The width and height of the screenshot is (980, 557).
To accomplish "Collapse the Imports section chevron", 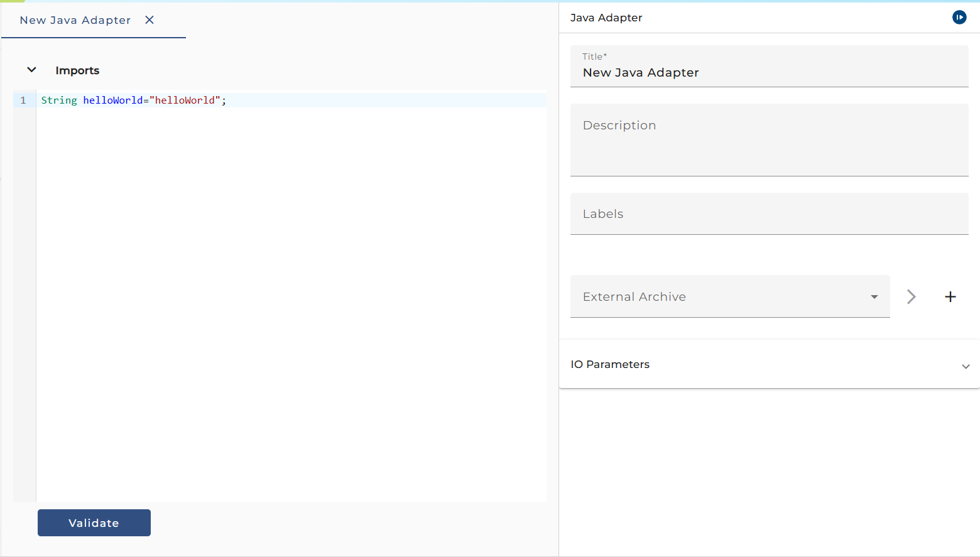I will coord(31,70).
